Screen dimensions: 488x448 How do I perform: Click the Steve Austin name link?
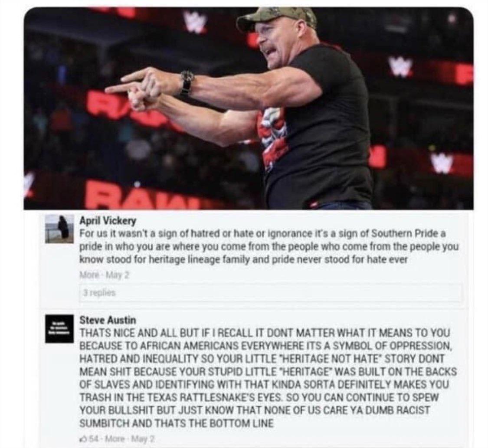108,320
